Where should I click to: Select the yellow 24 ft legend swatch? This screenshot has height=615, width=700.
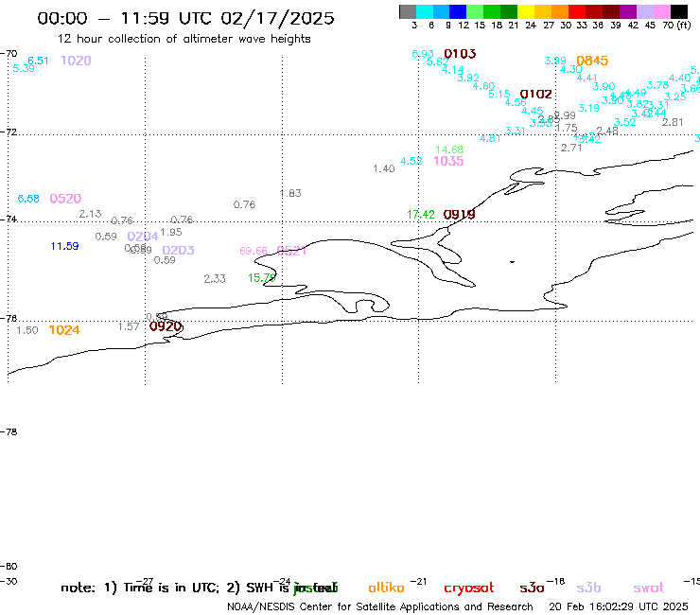[x=526, y=11]
